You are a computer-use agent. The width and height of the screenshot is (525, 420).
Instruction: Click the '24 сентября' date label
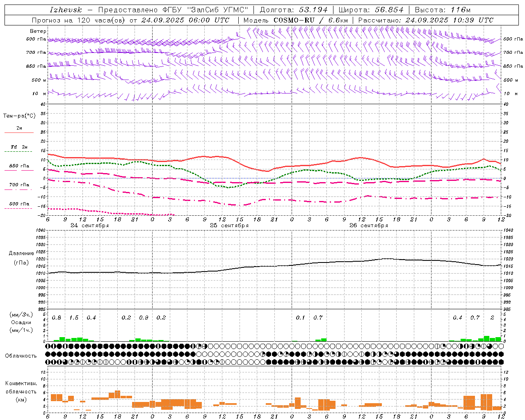pos(89,226)
